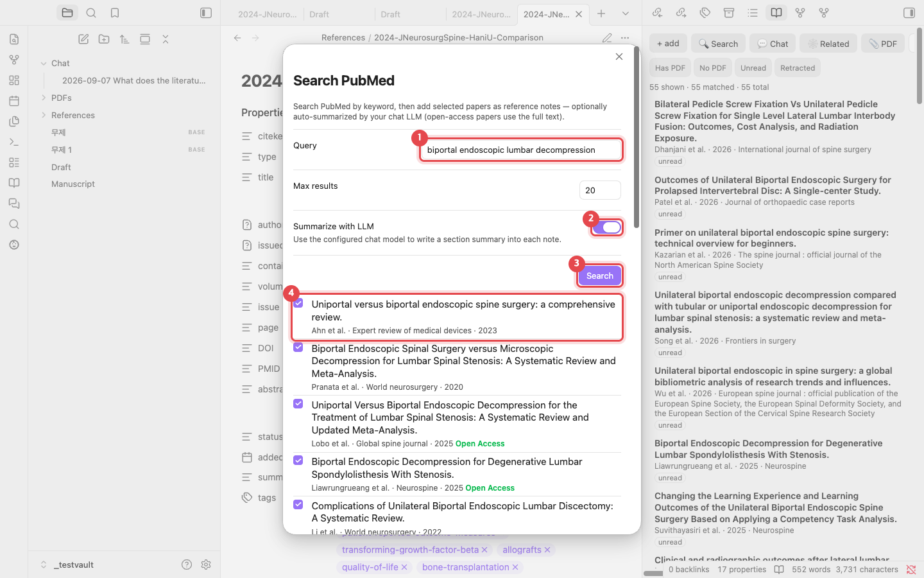Click sync status icon in status bar

point(911,570)
